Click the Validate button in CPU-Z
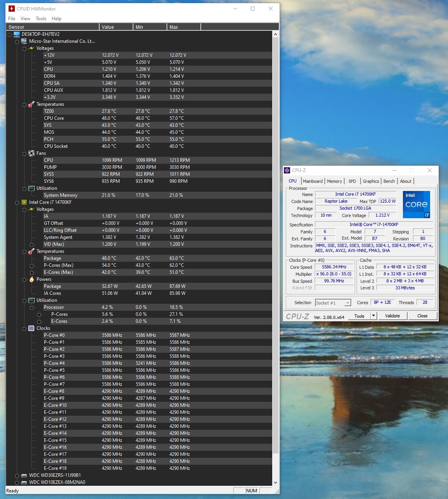The image size is (448, 499). coord(392,316)
